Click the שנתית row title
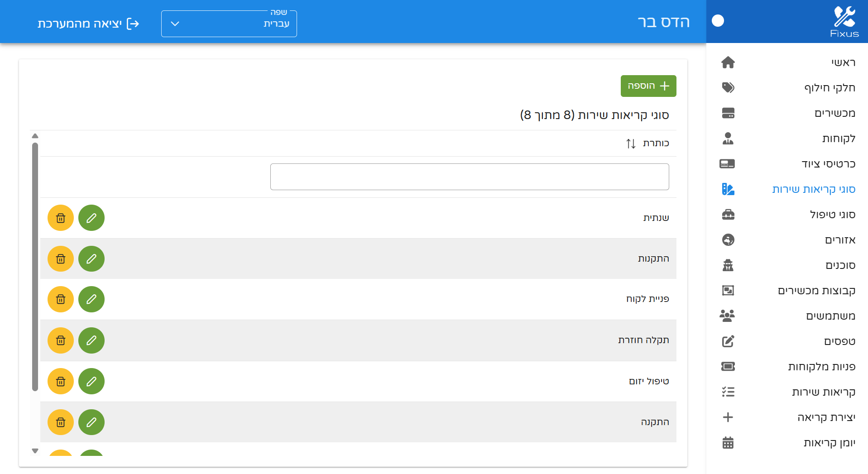868x474 pixels. pyautogui.click(x=656, y=218)
